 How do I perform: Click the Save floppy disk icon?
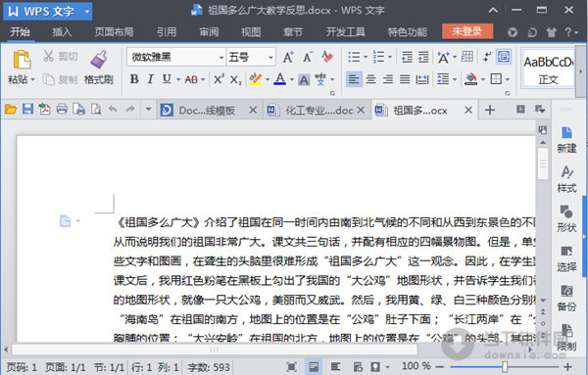pos(27,109)
